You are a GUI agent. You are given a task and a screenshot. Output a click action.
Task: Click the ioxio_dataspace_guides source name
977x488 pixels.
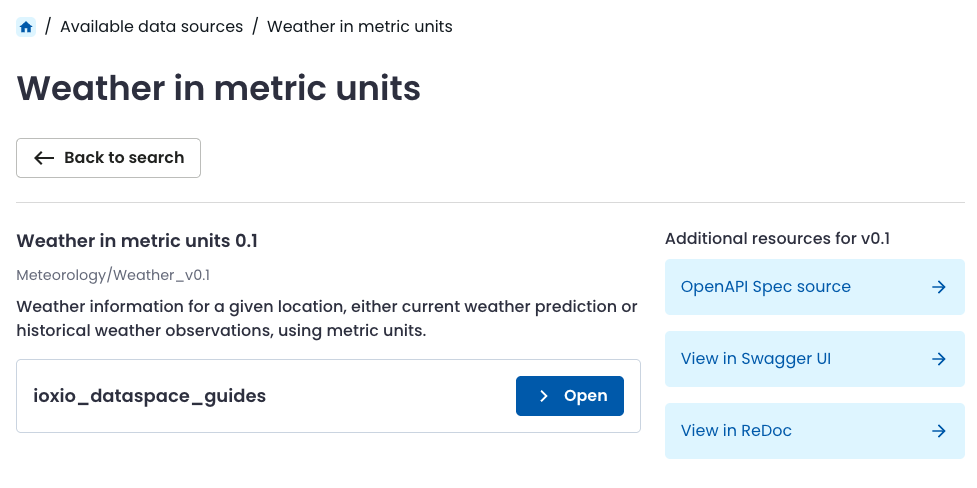pos(150,396)
